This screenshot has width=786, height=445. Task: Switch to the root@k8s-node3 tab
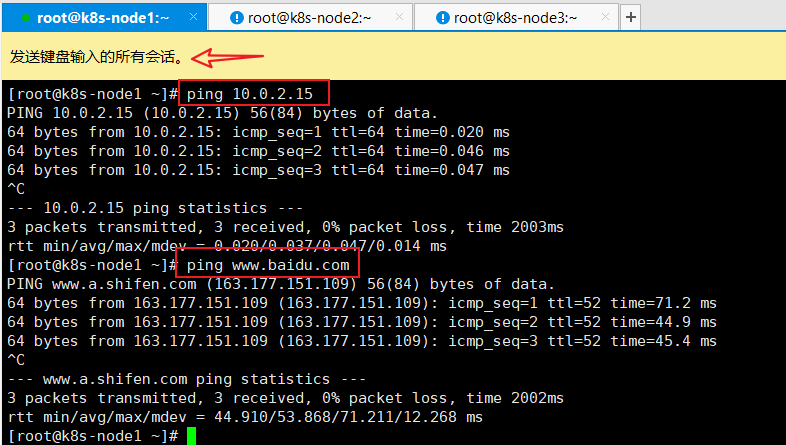pos(515,18)
